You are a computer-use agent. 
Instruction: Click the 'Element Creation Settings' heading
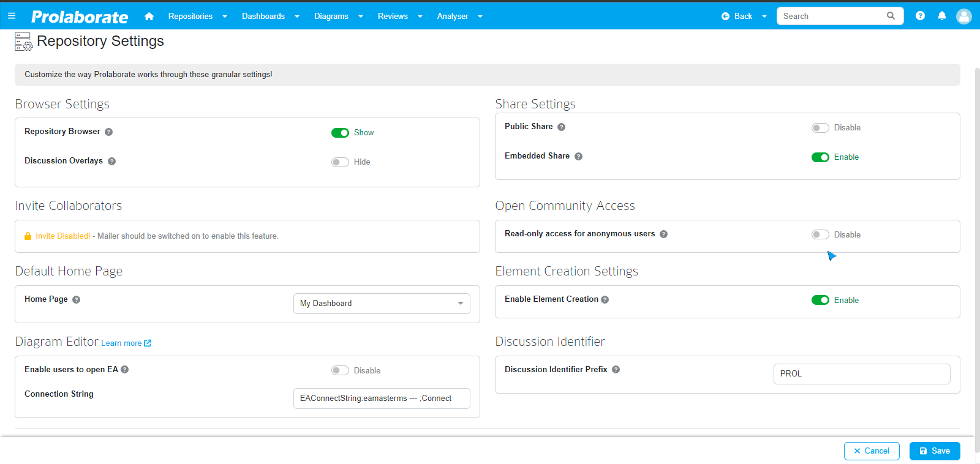[x=567, y=271]
